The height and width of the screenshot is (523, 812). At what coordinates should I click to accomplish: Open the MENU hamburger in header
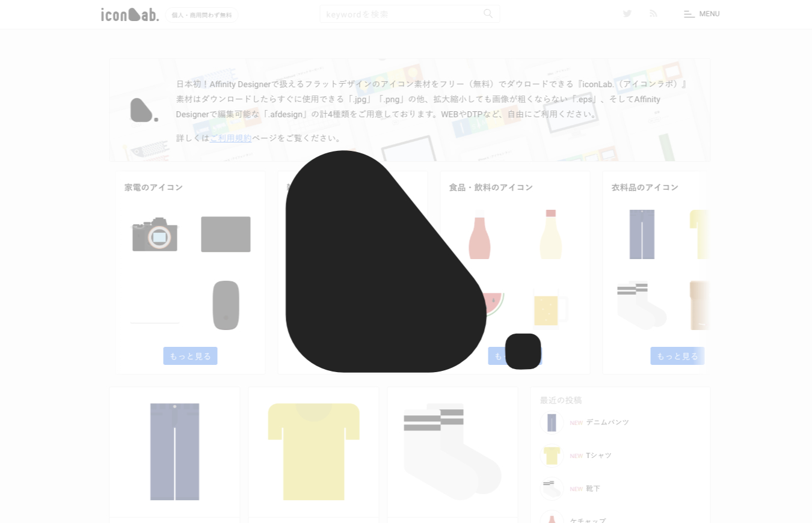[701, 14]
